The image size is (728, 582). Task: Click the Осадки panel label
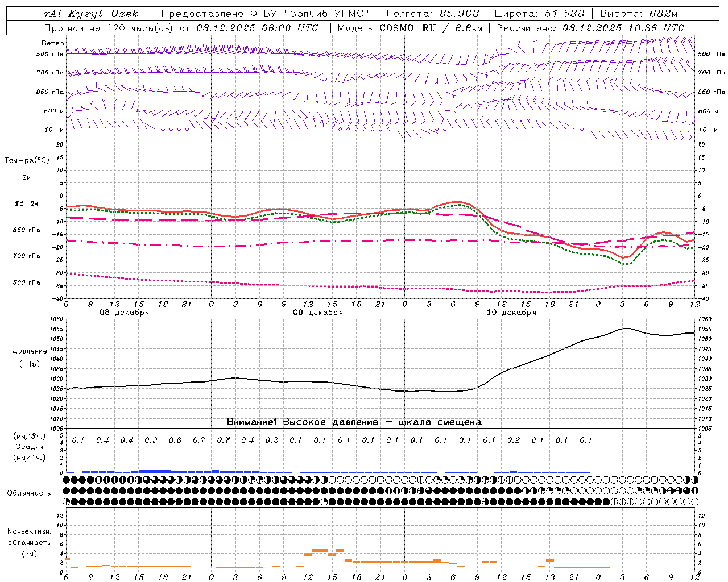(x=28, y=447)
